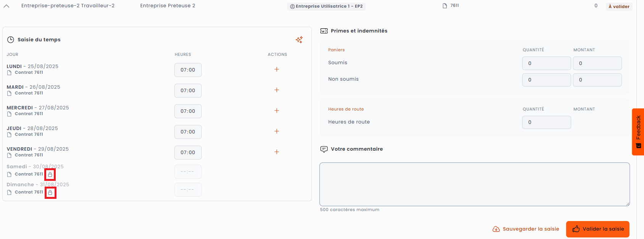Click 'Contrat 7611' text under Lundi
The image size is (644, 239).
click(29, 73)
